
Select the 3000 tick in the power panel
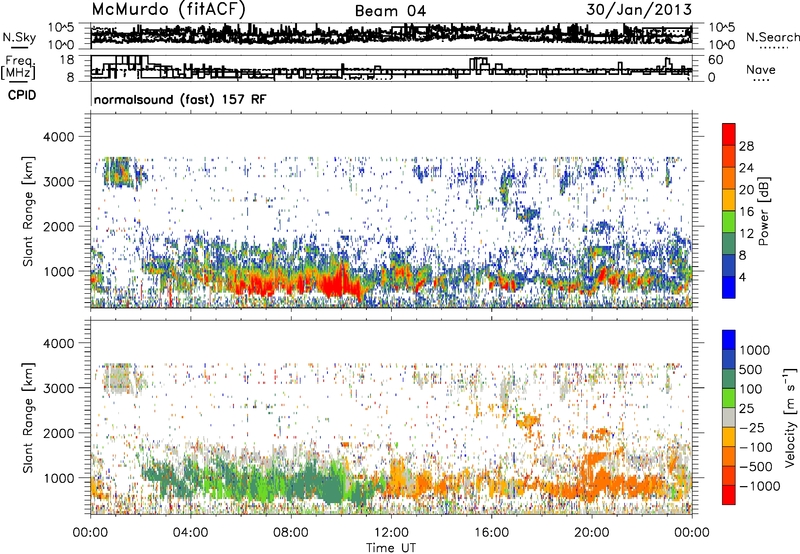[61, 182]
